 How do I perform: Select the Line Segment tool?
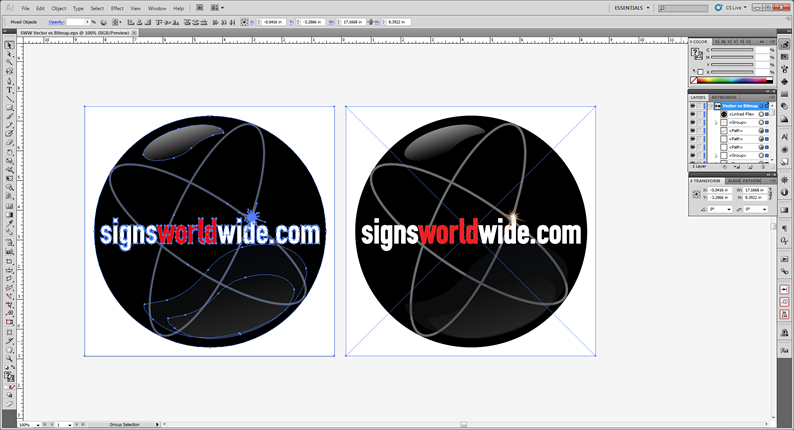pyautogui.click(x=9, y=98)
